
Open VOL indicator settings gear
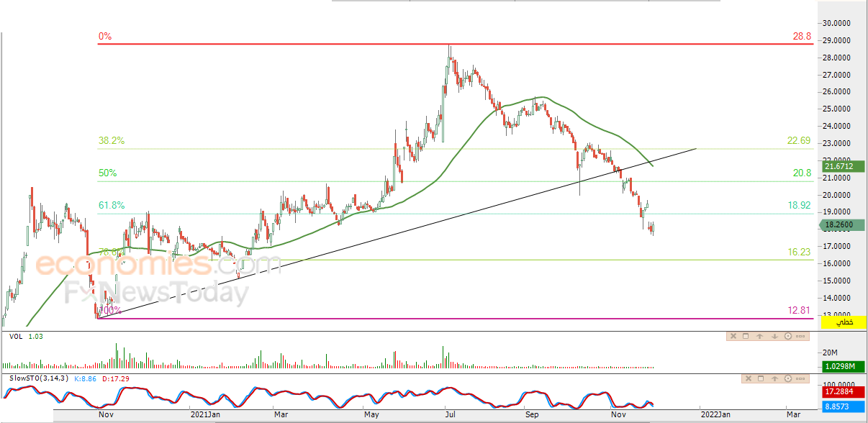click(788, 336)
